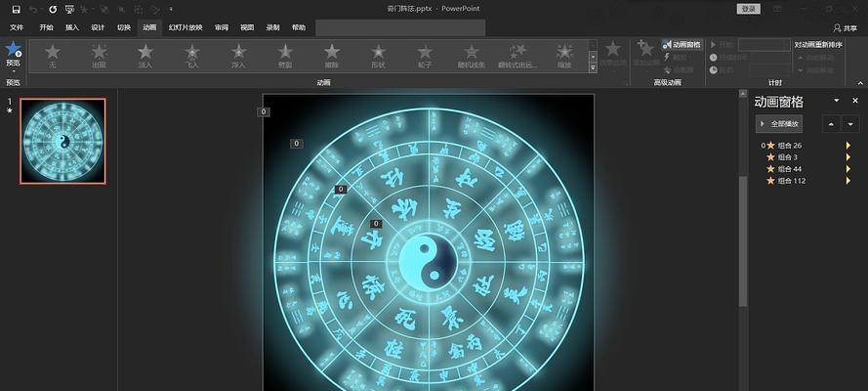Click the 添加动画 (Add Animation) icon
Viewport: 868px width, 391px height.
point(645,48)
